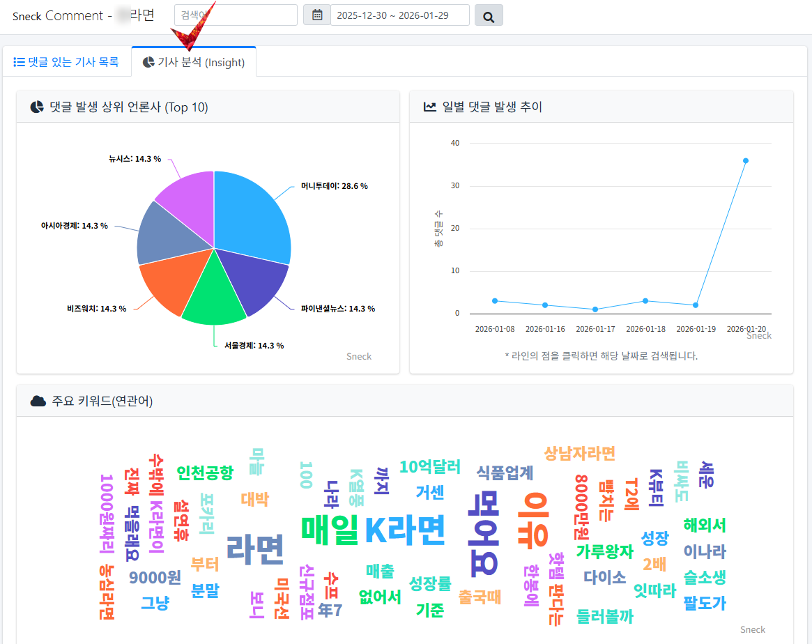Click the magnifier search button

tap(489, 15)
